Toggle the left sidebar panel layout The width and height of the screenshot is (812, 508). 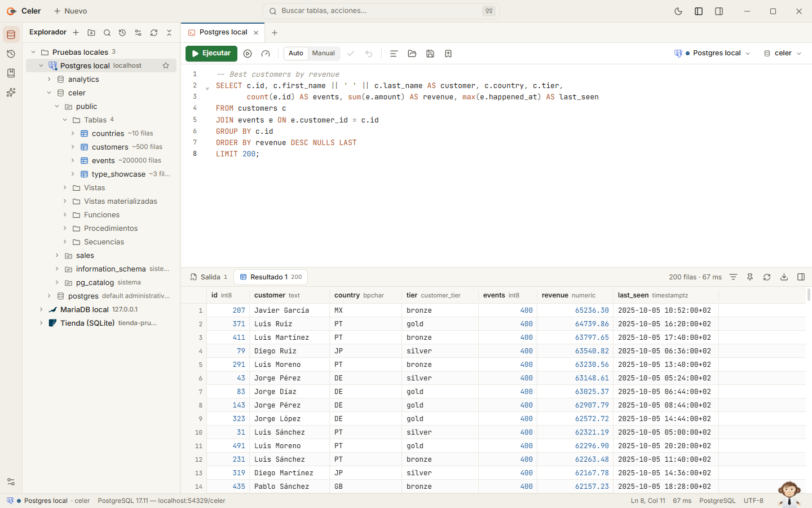click(699, 11)
